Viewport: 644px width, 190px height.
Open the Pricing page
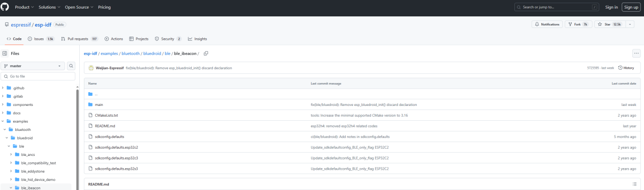tap(104, 7)
